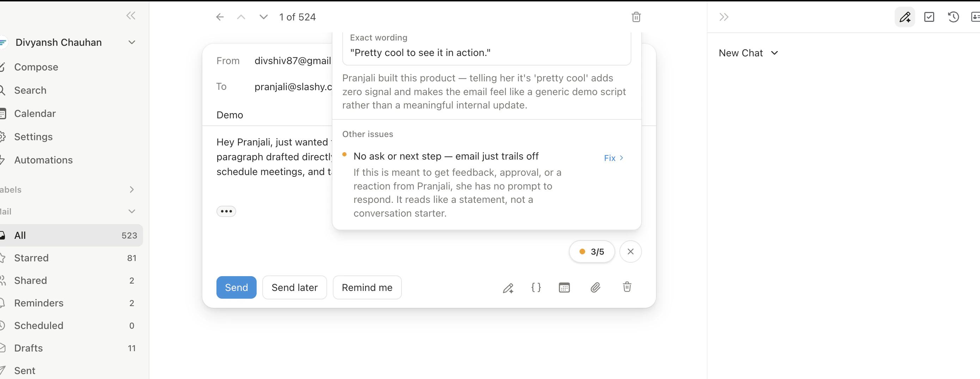Show trimmed content with ellipsis button
980x379 pixels.
point(226,211)
